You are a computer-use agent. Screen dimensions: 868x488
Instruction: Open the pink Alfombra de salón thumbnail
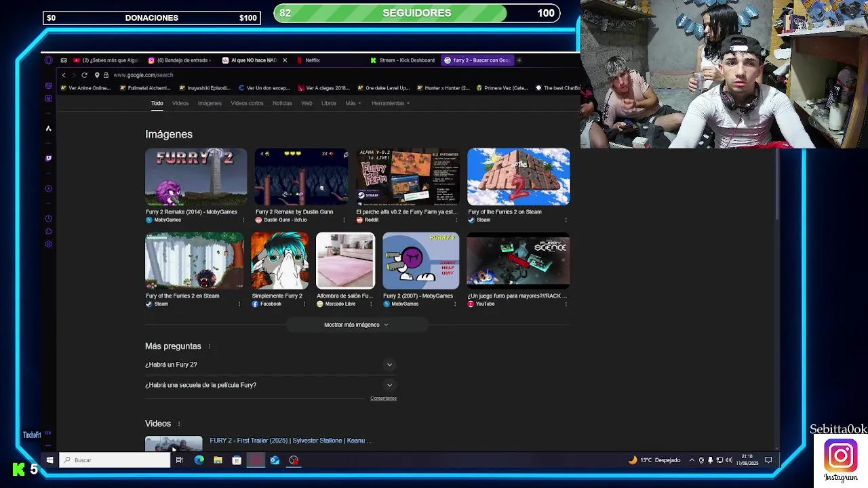click(x=345, y=261)
